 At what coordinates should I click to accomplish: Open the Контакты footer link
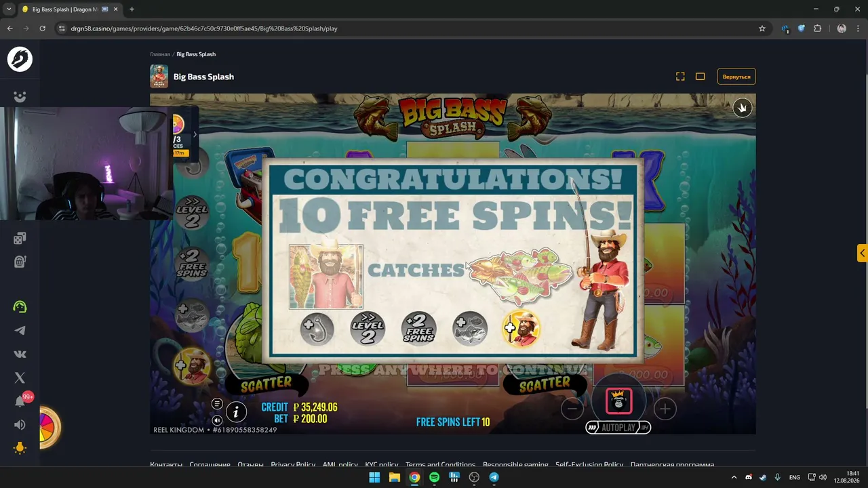coord(166,465)
